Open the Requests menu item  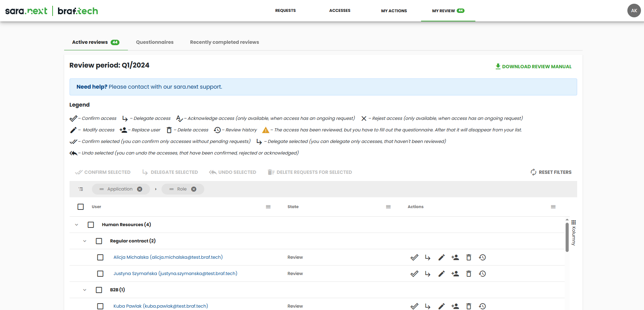(285, 11)
